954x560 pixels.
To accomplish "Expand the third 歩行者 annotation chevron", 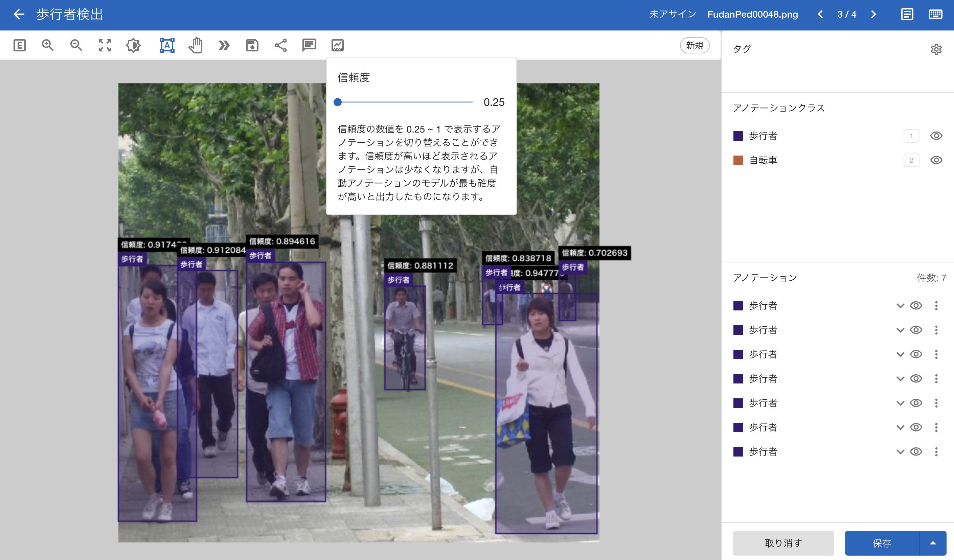I will click(900, 355).
